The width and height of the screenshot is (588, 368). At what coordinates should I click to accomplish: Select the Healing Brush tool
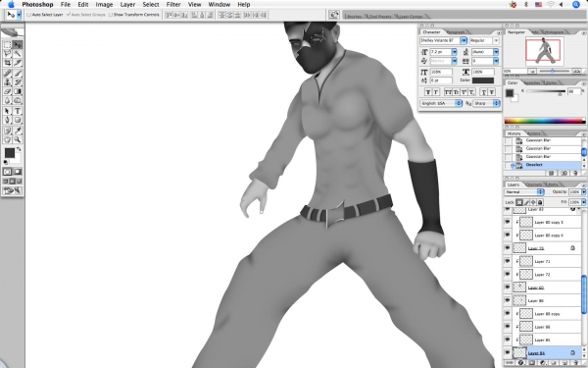click(x=7, y=74)
